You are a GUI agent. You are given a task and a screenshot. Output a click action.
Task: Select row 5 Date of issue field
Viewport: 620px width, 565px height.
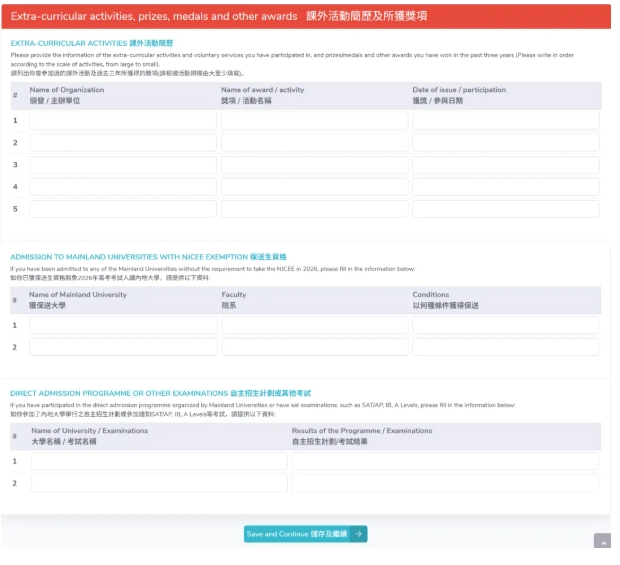pos(505,209)
